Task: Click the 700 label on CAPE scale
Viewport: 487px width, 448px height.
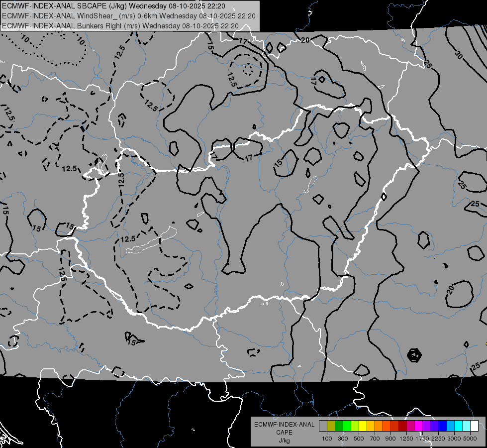Action: pyautogui.click(x=375, y=439)
